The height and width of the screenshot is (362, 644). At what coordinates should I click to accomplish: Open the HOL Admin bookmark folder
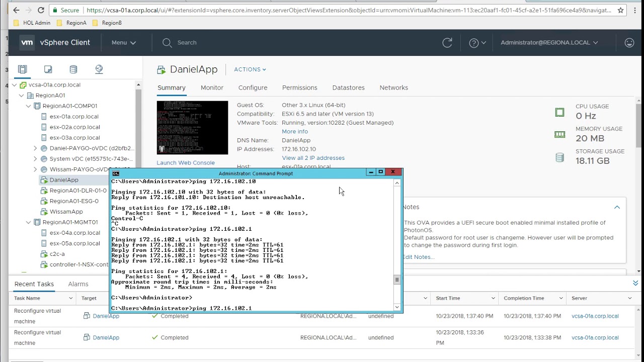tap(32, 23)
